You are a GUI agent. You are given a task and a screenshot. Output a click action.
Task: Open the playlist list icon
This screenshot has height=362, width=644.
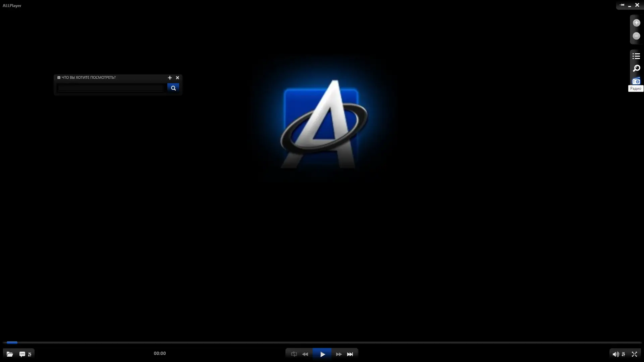pyautogui.click(x=636, y=56)
